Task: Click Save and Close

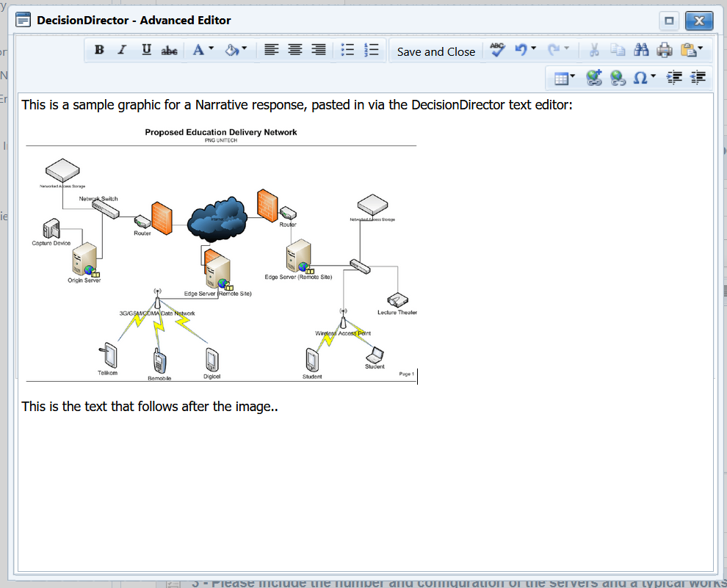Action: click(435, 52)
